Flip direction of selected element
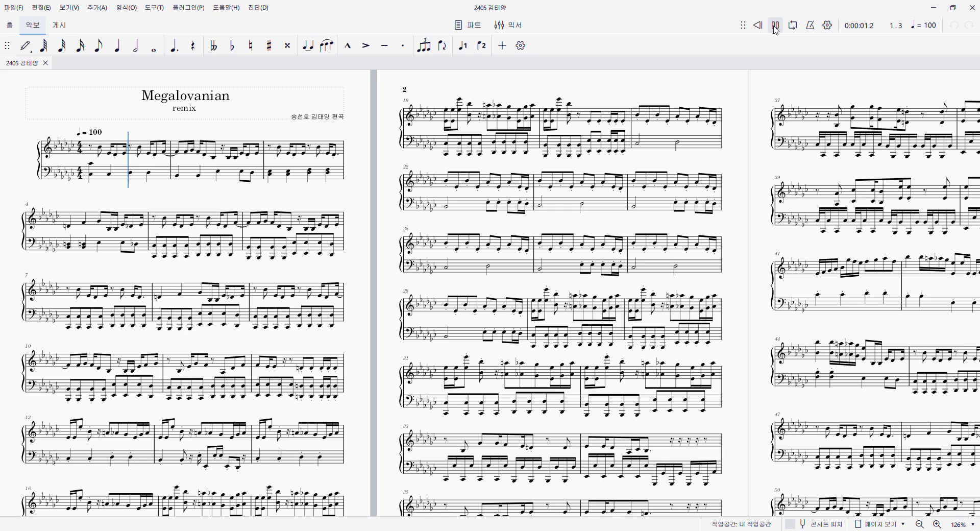The width and height of the screenshot is (980, 531). [442, 45]
